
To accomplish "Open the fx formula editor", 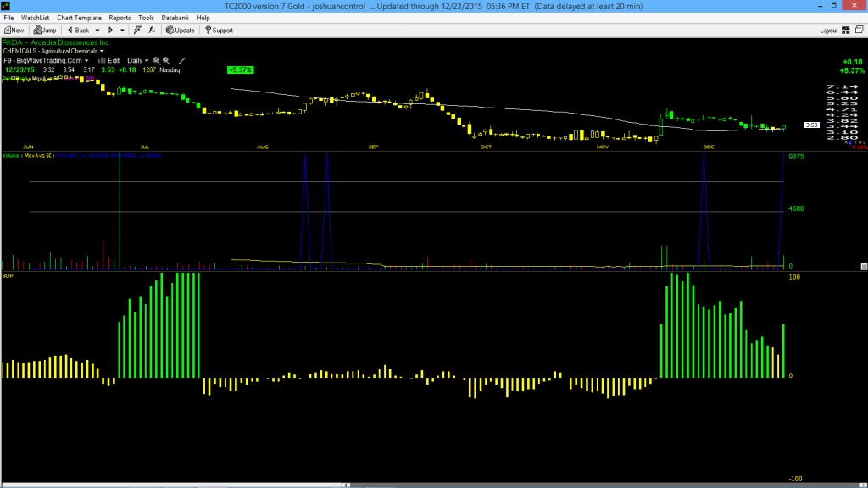I will pyautogui.click(x=152, y=30).
